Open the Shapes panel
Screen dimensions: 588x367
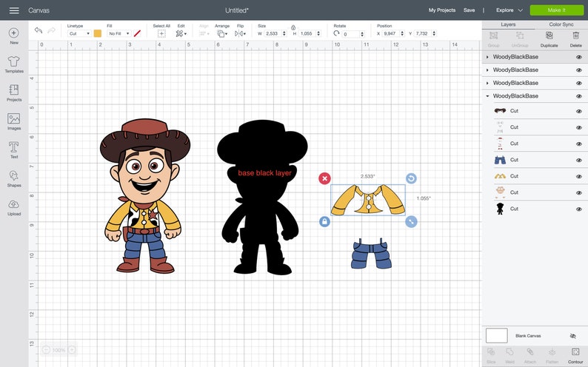(14, 178)
